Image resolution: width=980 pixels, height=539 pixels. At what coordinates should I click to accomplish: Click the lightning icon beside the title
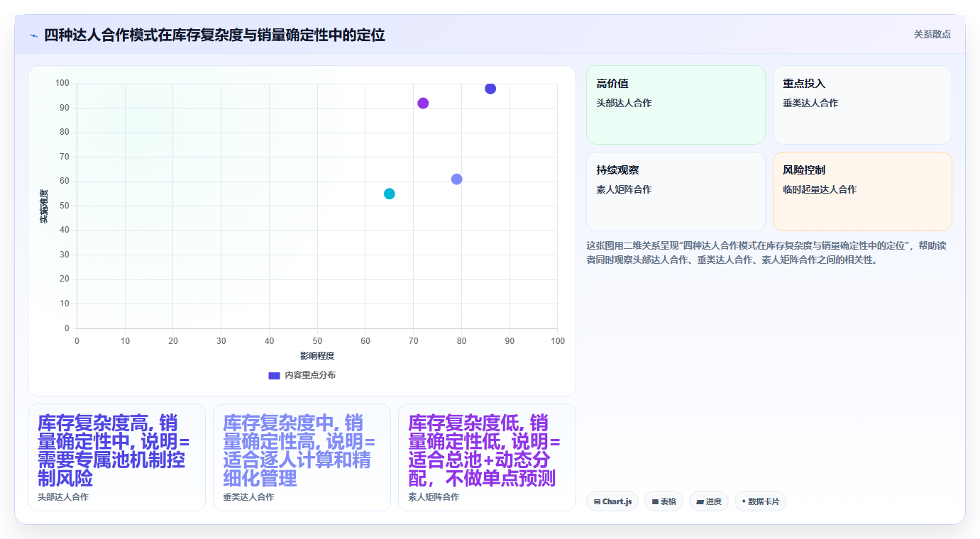coord(33,35)
